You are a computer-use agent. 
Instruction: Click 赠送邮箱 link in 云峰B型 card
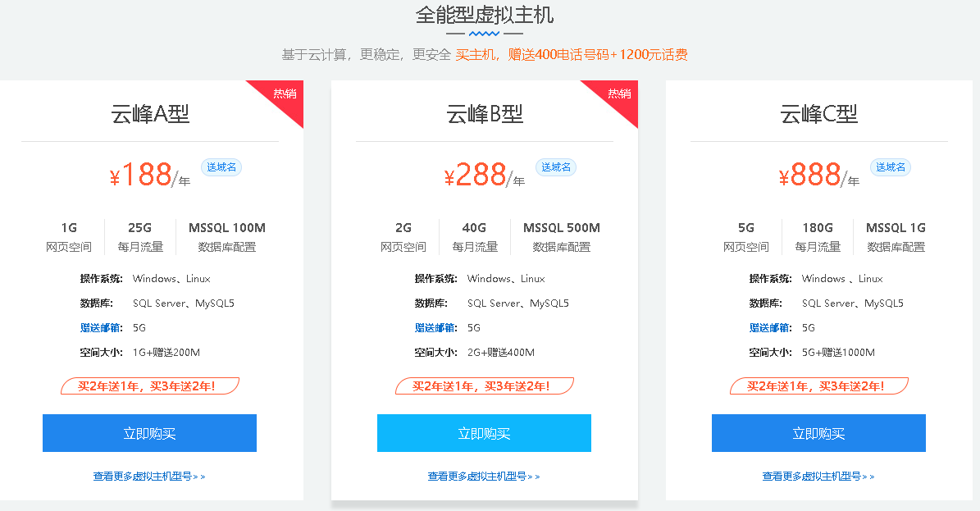click(435, 328)
